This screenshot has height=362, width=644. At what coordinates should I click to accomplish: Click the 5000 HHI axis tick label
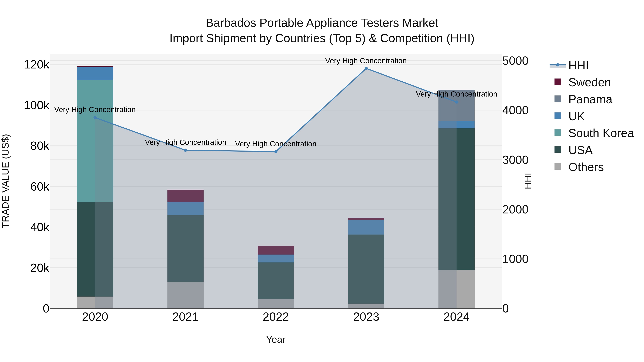[515, 61]
